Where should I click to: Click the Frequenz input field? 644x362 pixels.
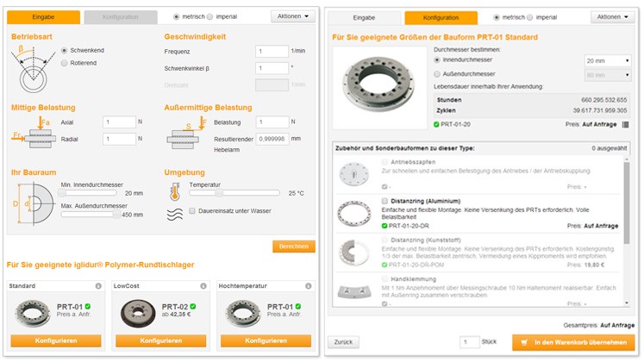[x=272, y=52]
